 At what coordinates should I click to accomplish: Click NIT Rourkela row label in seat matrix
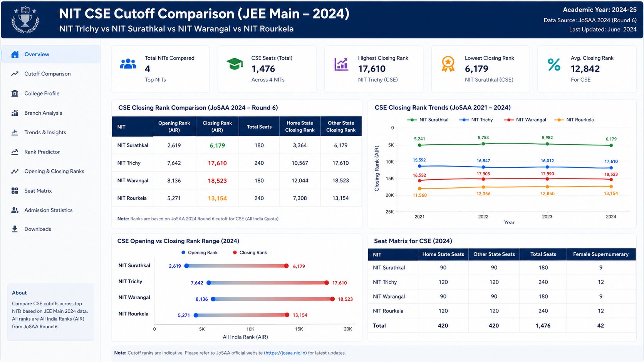tap(388, 311)
